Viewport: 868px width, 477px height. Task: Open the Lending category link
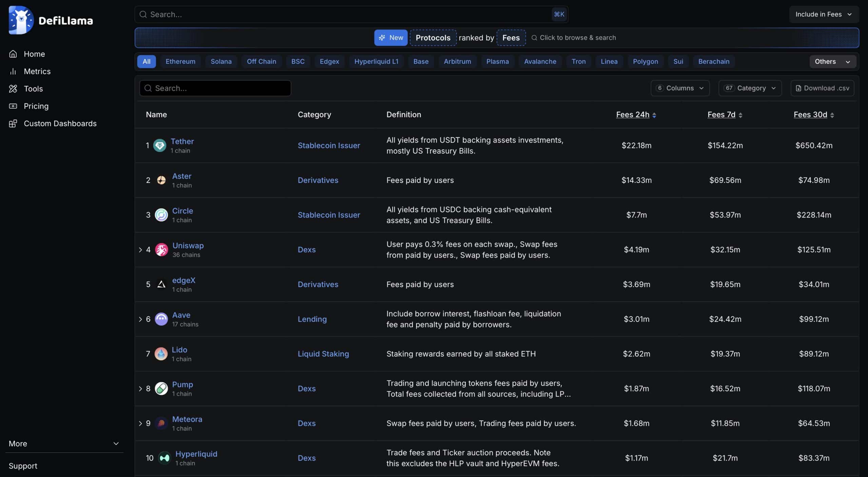pos(312,319)
